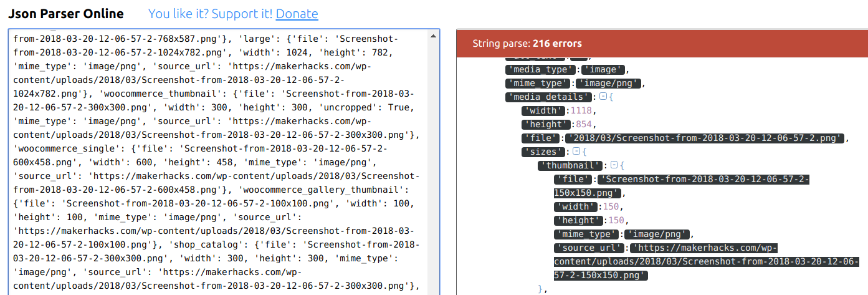
Task: Open the Donate link
Action: coord(297,14)
